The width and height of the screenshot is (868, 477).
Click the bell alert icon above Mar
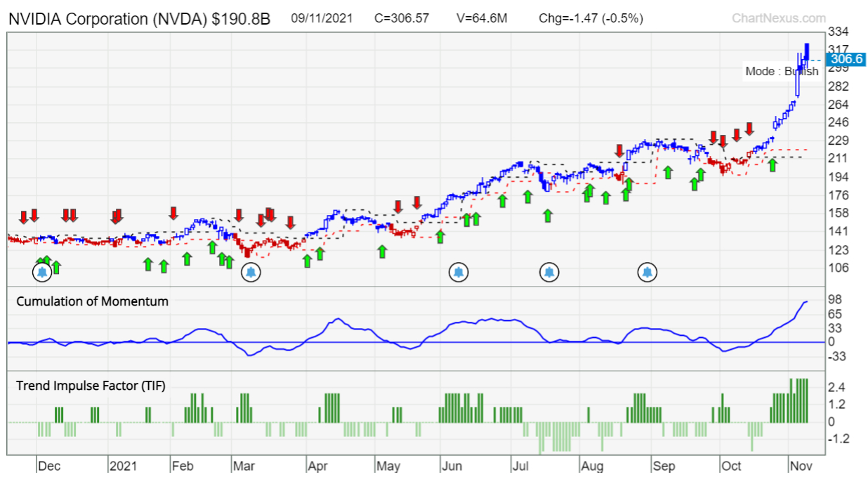251,272
